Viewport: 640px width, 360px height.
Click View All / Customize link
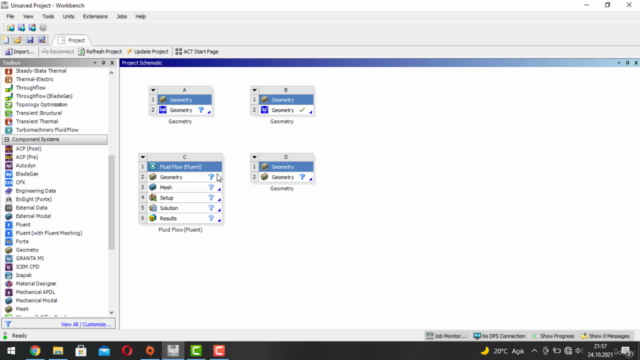click(x=86, y=324)
